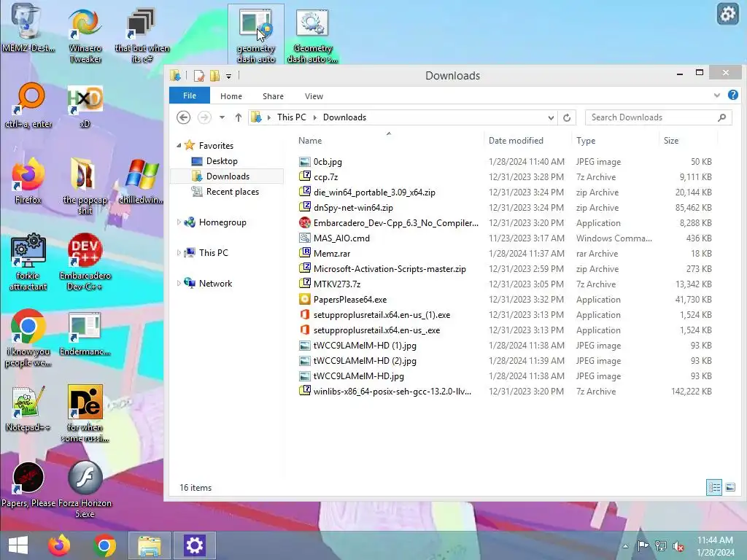Select the Firefox desktop shortcut
This screenshot has height=560, width=747.
point(28,181)
